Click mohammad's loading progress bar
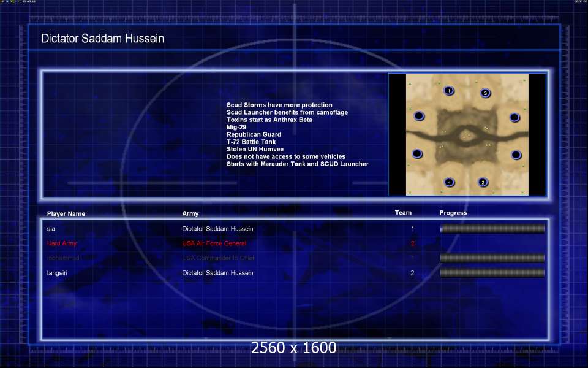The width and height of the screenshot is (588, 368). click(492, 258)
